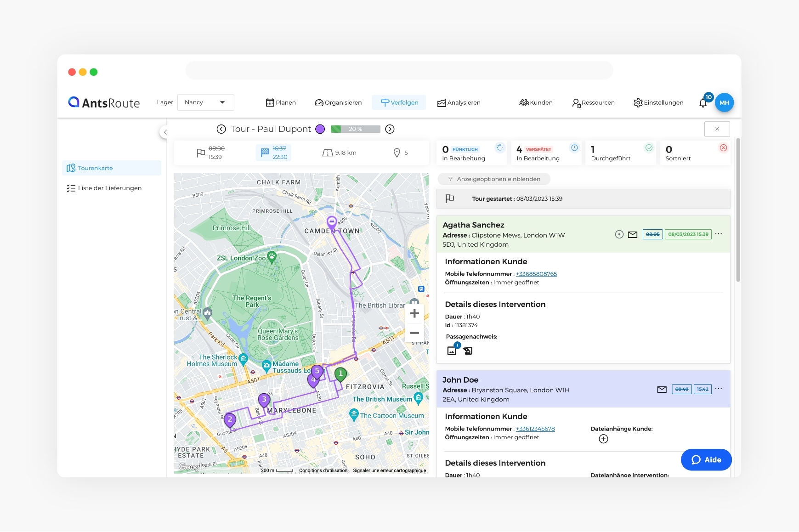Viewport: 799px width, 532px height.
Task: Zoom in on the map
Action: pyautogui.click(x=414, y=313)
